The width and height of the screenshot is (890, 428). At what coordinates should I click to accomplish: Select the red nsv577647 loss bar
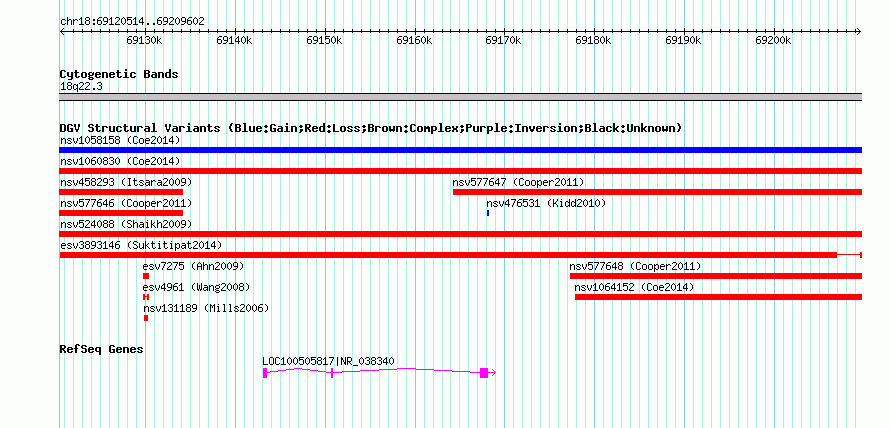pos(657,192)
